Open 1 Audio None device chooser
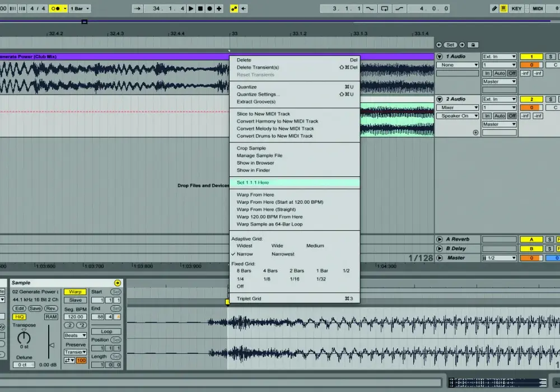Viewport: 560px width, 392px height. coord(457,65)
